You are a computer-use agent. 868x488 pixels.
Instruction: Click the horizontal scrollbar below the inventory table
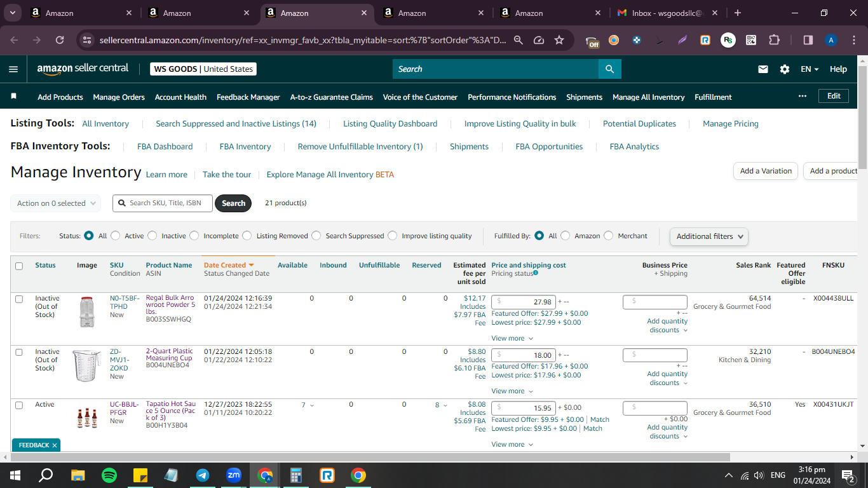point(370,457)
